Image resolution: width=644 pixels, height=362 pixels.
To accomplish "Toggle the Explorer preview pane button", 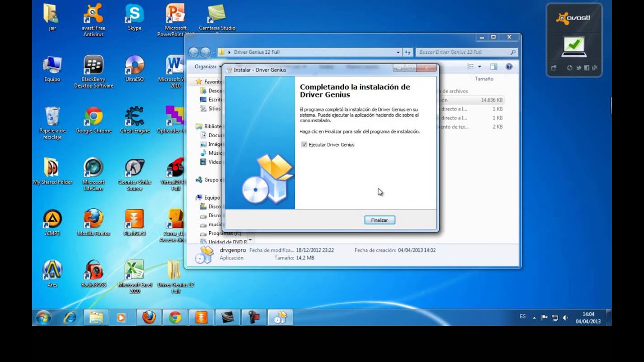I will click(494, 66).
